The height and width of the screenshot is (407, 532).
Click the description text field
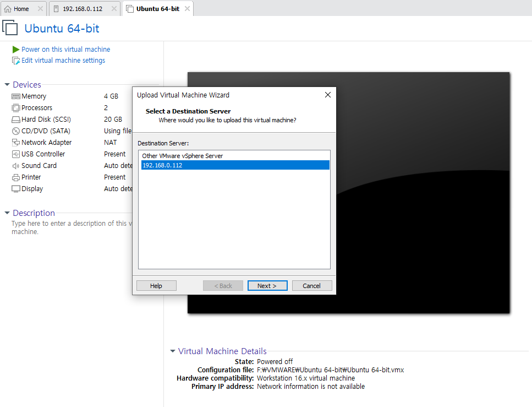(x=72, y=227)
